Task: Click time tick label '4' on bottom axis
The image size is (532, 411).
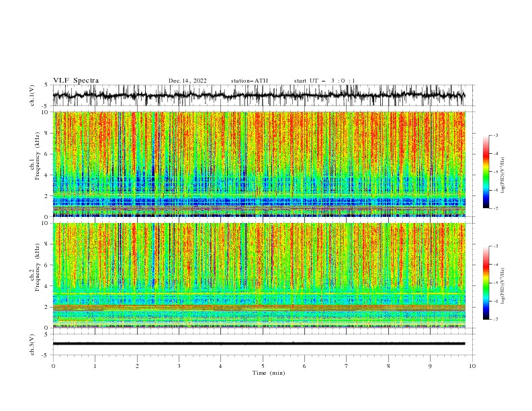Action: 220,366
